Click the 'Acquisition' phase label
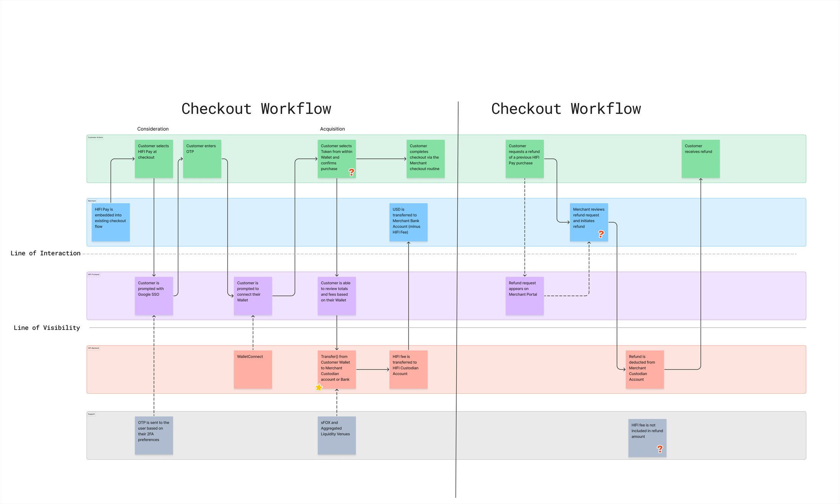840x504 pixels. tap(333, 129)
